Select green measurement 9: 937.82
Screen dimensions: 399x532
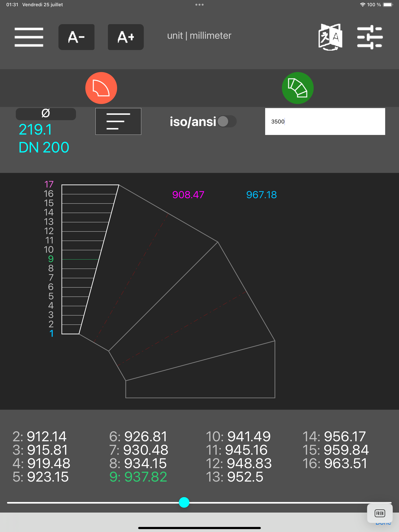pos(138,477)
